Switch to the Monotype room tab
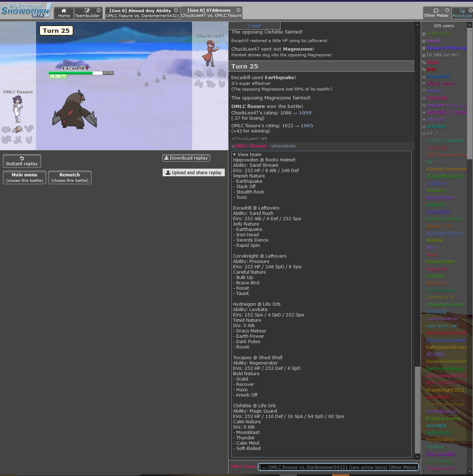 click(462, 13)
